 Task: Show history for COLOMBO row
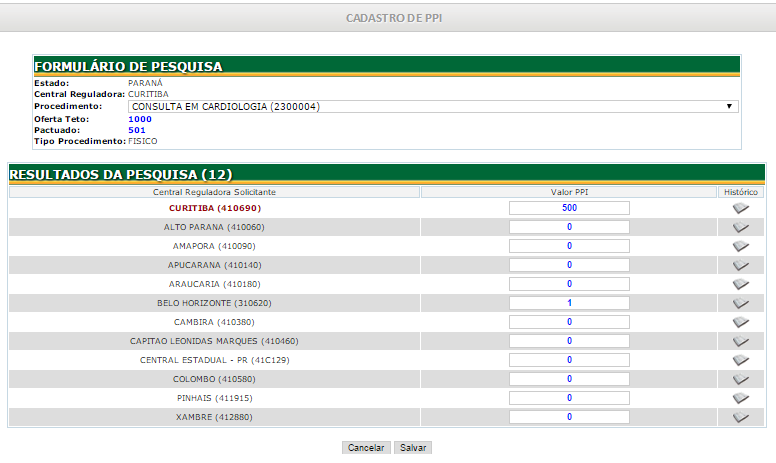(x=740, y=379)
